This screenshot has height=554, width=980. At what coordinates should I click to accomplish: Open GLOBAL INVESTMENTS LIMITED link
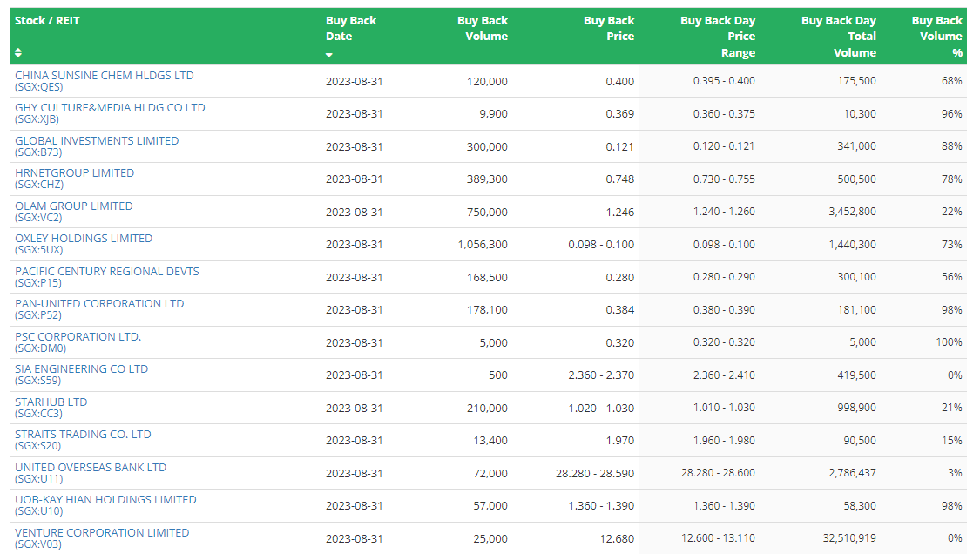coord(97,146)
